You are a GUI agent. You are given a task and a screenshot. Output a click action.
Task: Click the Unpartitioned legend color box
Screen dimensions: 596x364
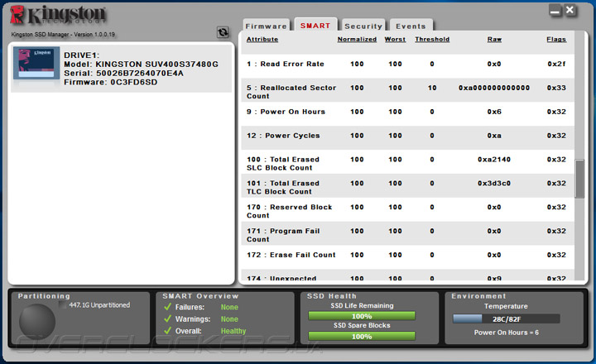click(63, 304)
